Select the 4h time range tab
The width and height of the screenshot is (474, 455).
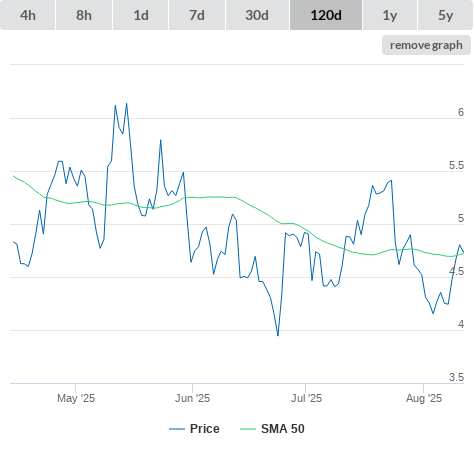[28, 15]
